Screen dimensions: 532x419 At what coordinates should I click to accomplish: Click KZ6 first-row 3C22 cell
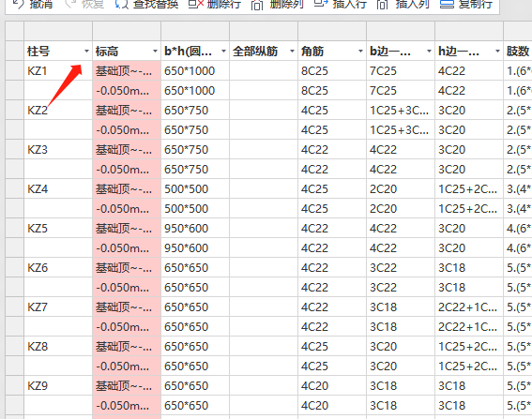click(401, 267)
